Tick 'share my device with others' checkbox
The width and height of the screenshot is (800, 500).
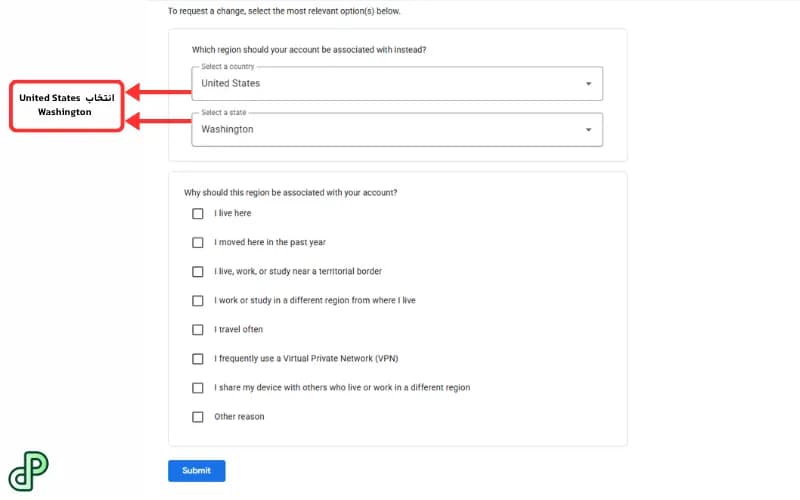click(x=197, y=388)
